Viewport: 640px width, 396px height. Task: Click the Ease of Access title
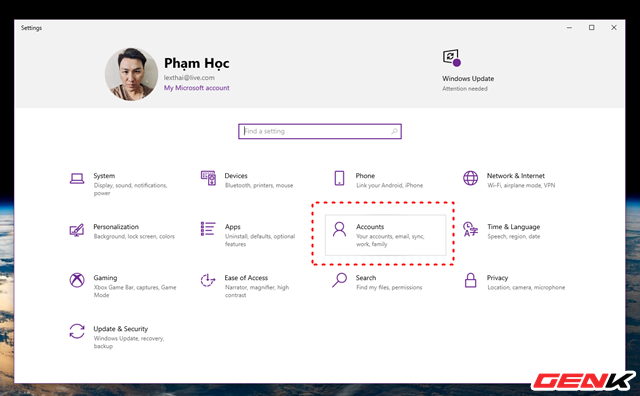pyautogui.click(x=246, y=278)
